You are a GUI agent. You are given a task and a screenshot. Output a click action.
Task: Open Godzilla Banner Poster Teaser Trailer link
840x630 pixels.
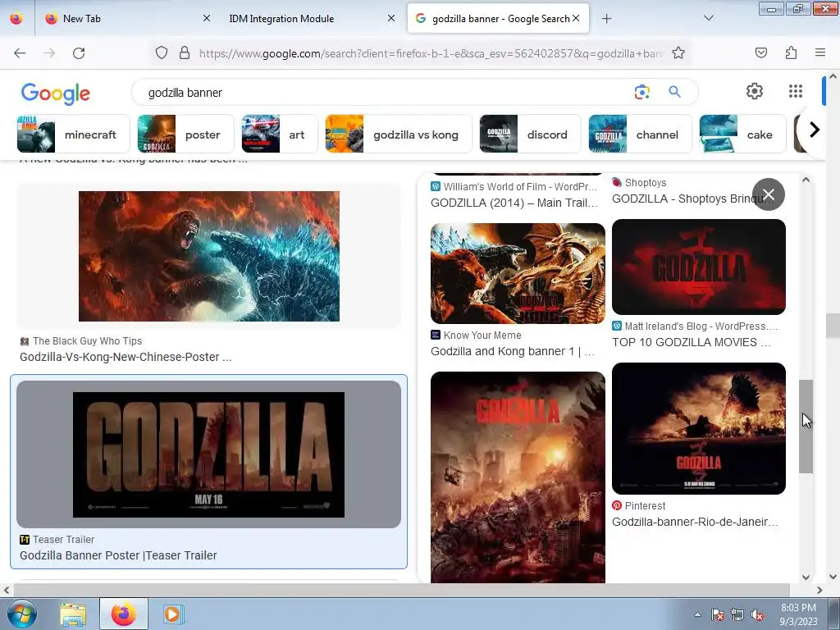pos(118,555)
